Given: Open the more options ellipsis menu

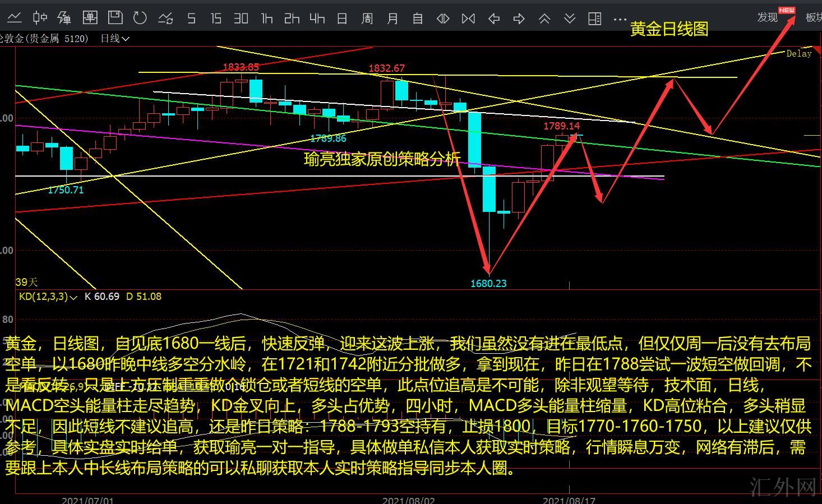Looking at the screenshot, I should point(620,19).
